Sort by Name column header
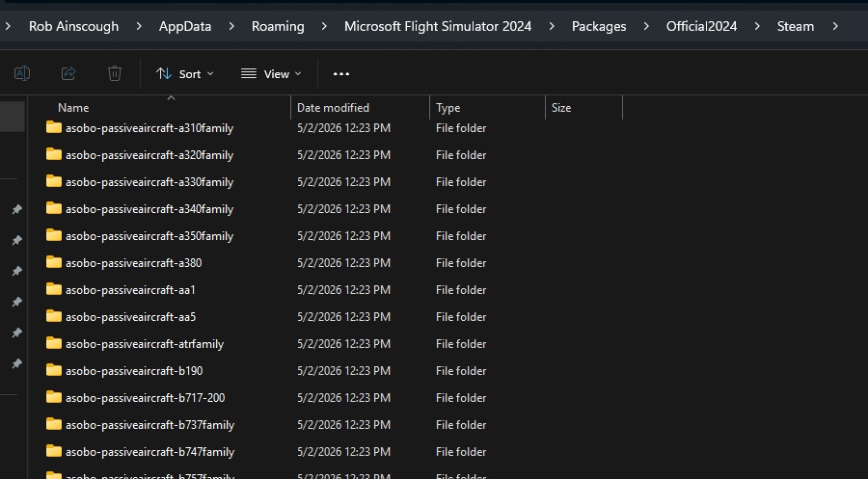Screen dimensions: 868x479 73,108
